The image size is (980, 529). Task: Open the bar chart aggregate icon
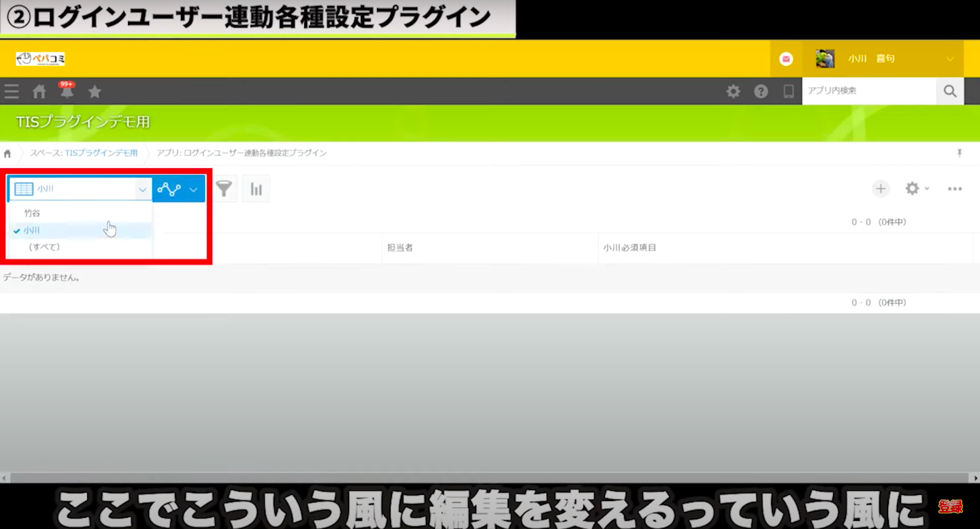(x=256, y=189)
